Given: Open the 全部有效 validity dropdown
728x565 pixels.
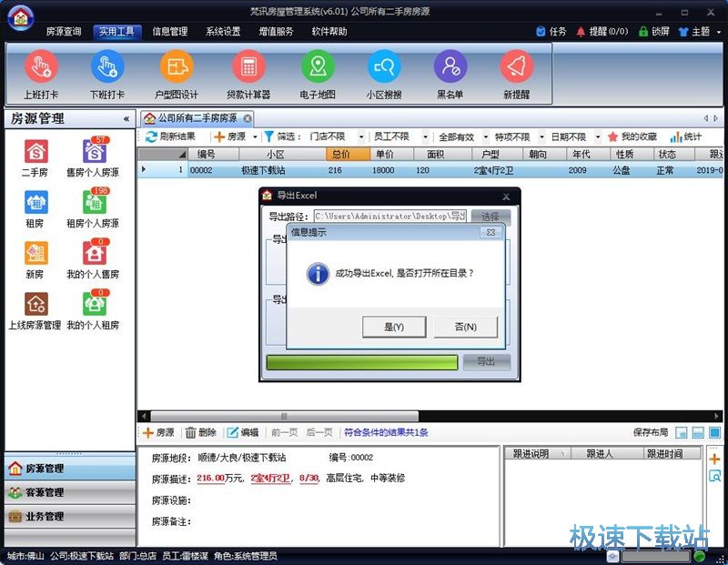Looking at the screenshot, I should [x=486, y=137].
